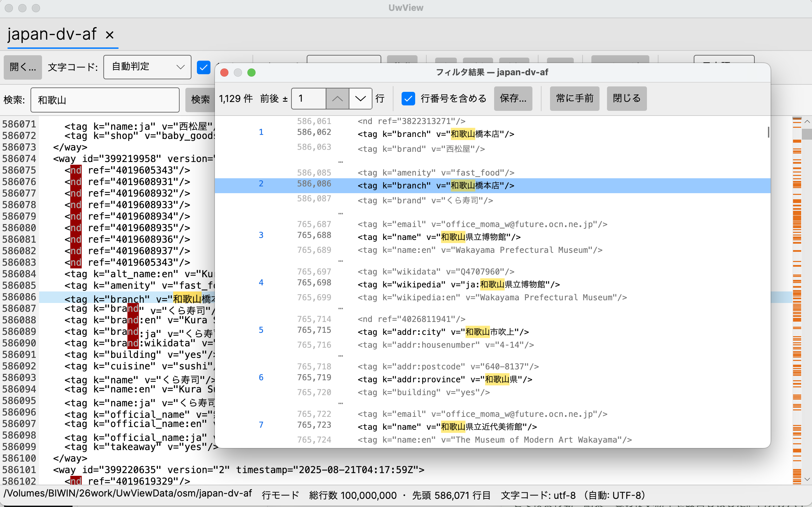The image size is (812, 507).
Task: Toggle the checkbox beside the encoding dropdown
Action: [204, 67]
